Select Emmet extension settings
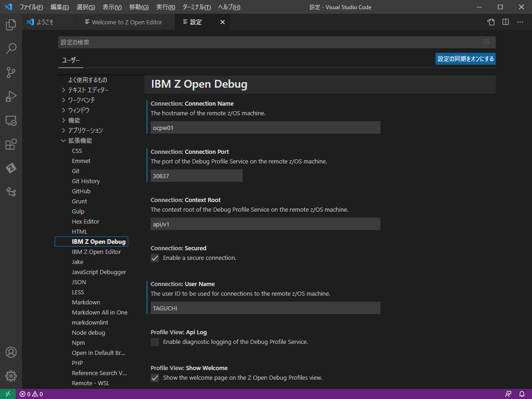 [81, 161]
